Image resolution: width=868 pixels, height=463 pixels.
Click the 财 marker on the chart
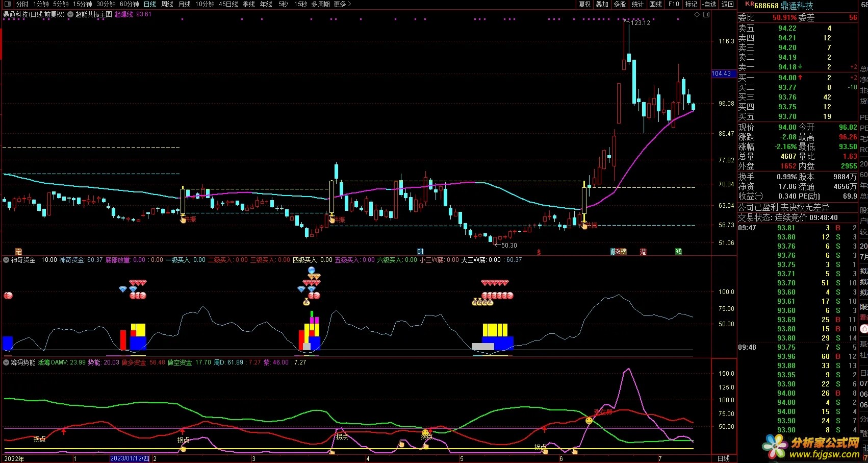[420, 252]
